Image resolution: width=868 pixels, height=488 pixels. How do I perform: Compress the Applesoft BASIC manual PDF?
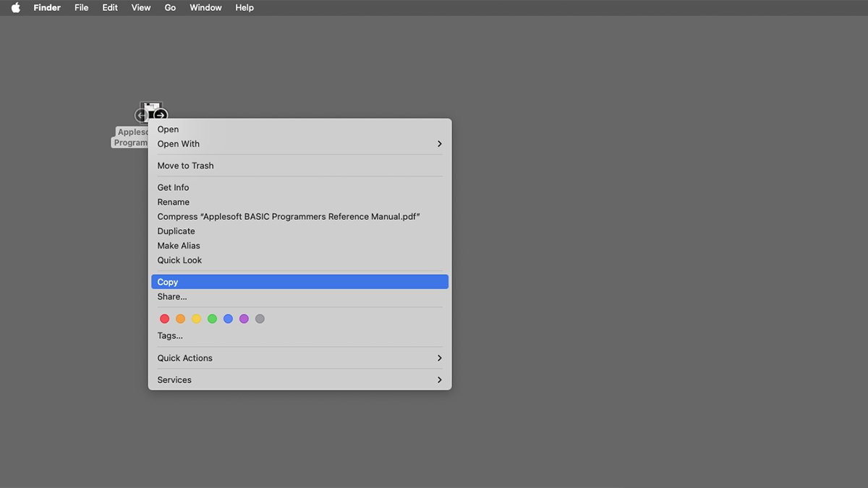pyautogui.click(x=299, y=216)
